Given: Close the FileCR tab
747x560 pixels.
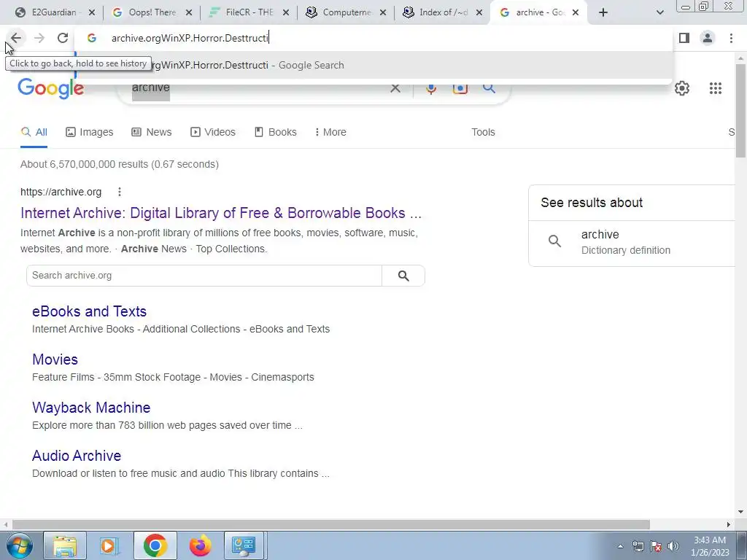Looking at the screenshot, I should [x=286, y=13].
